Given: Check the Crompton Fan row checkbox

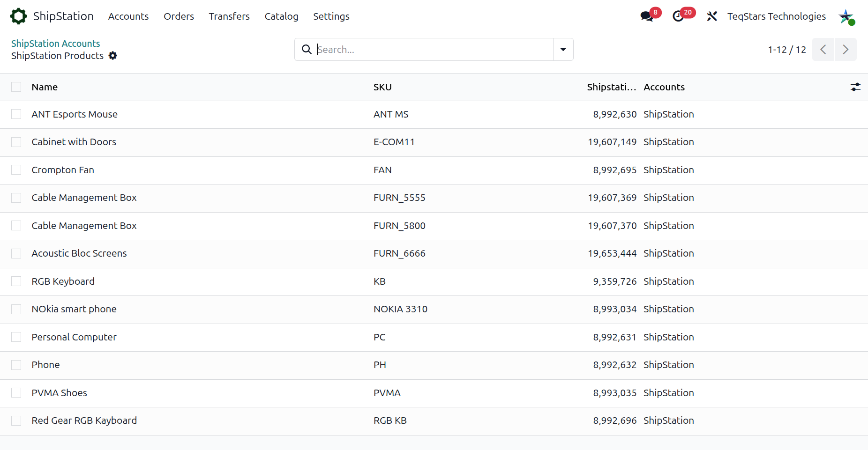Looking at the screenshot, I should pos(16,170).
